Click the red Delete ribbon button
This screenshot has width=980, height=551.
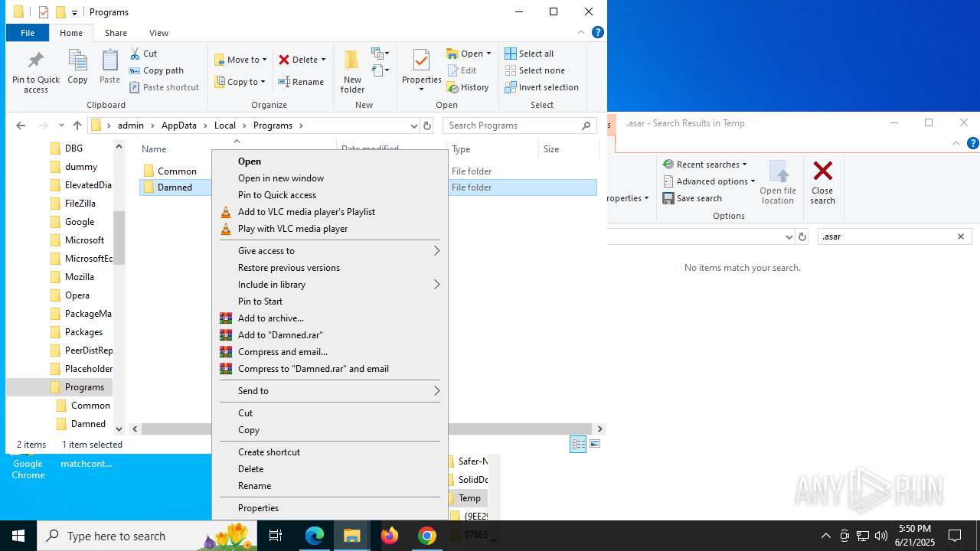pos(302,60)
